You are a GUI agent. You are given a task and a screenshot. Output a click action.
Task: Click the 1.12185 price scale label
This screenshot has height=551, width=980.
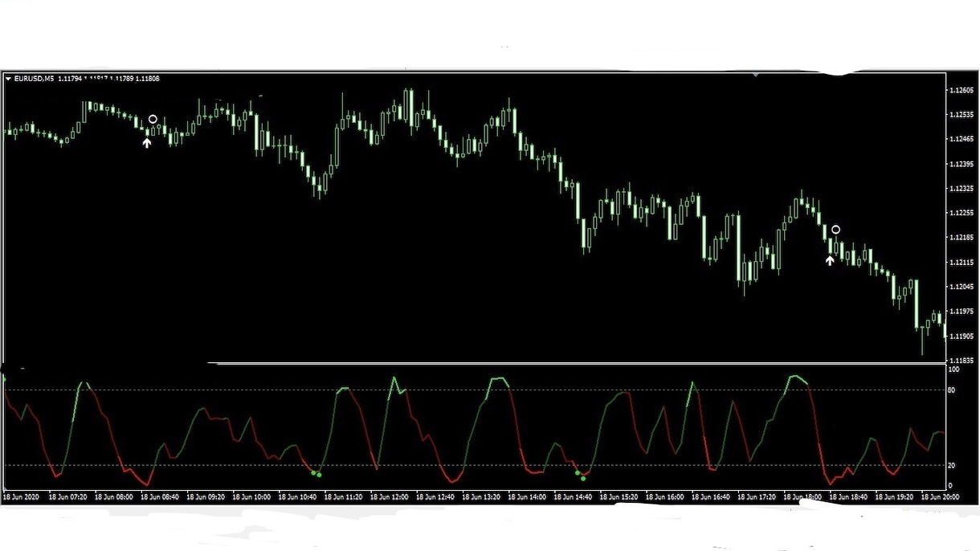[961, 238]
